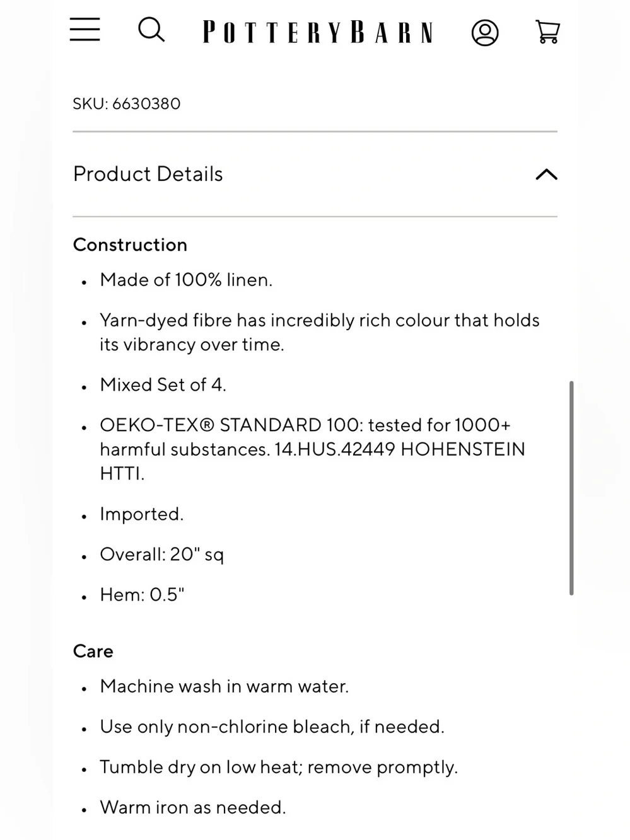Click the "Mixed Set of 4" line
This screenshot has width=630, height=840.
[163, 385]
